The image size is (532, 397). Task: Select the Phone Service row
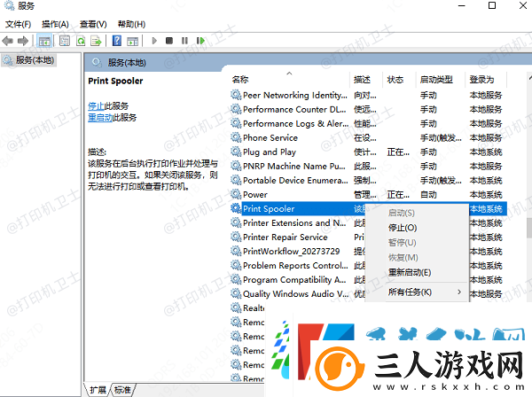tap(369, 138)
